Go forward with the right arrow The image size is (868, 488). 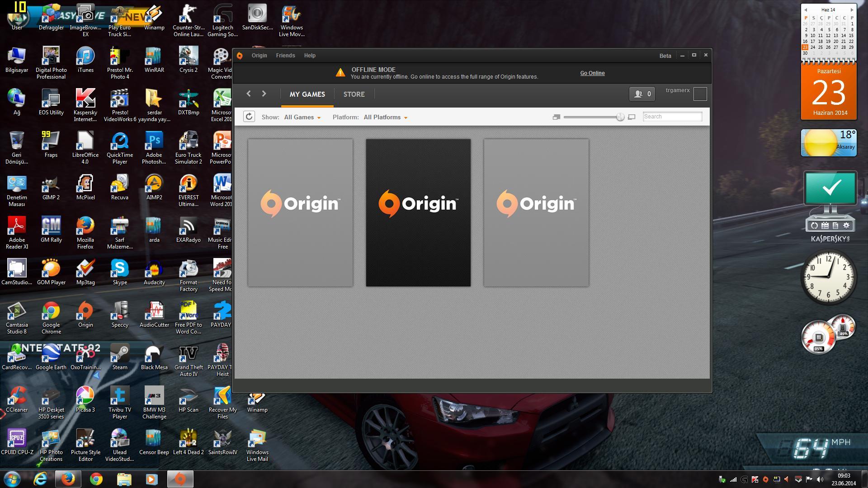(x=264, y=94)
